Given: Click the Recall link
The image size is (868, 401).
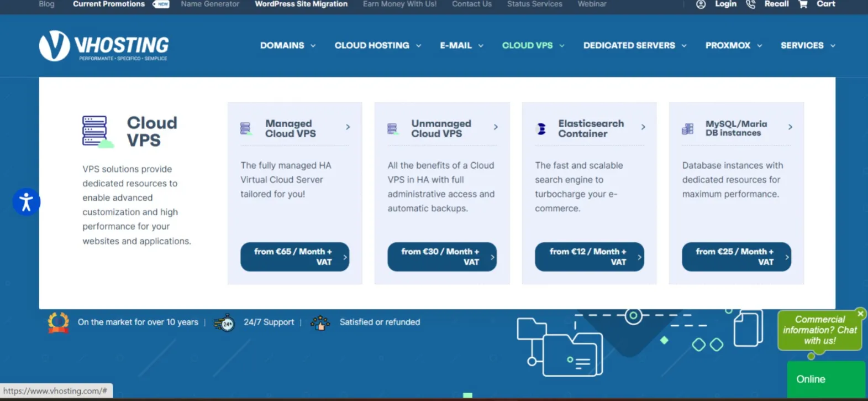Looking at the screenshot, I should coord(776,4).
